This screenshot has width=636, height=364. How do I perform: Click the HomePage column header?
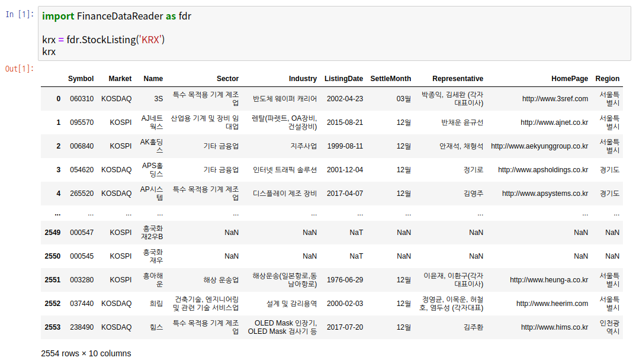pyautogui.click(x=570, y=79)
